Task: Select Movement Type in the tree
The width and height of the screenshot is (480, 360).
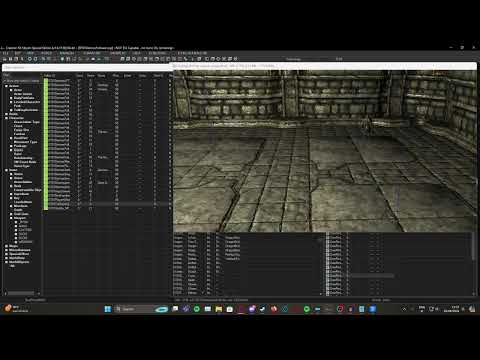Action: click(x=25, y=142)
